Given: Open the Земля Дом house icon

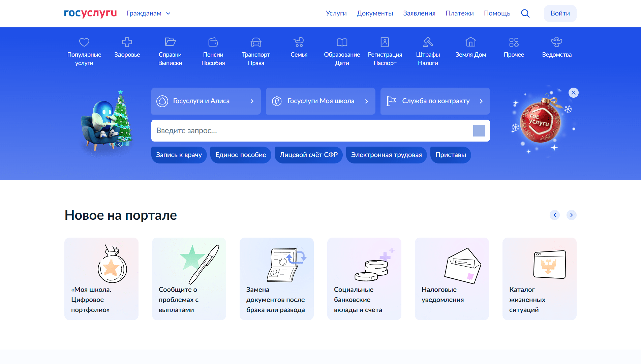Looking at the screenshot, I should tap(470, 42).
